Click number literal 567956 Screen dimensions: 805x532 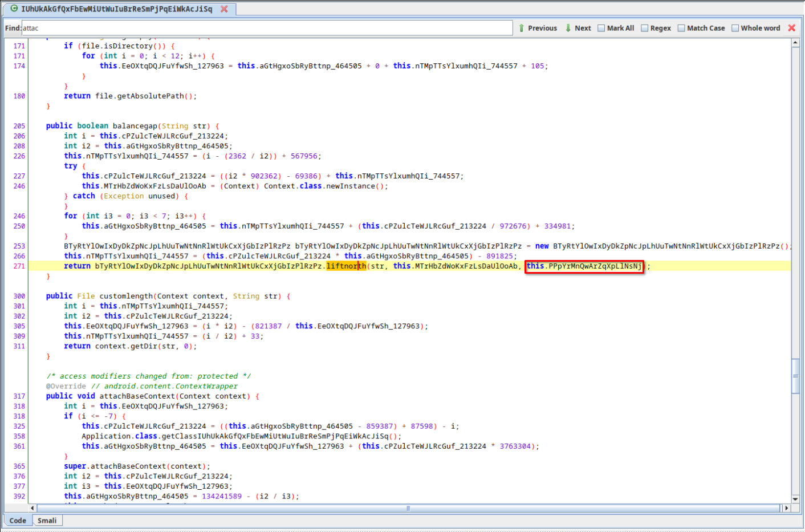click(x=304, y=156)
